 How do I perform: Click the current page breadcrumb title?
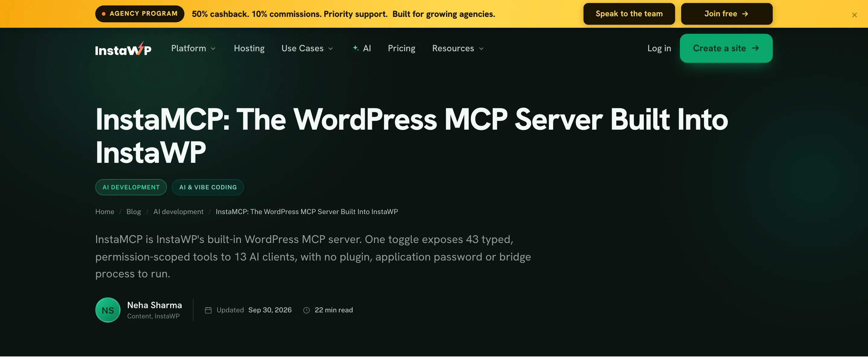pos(307,212)
